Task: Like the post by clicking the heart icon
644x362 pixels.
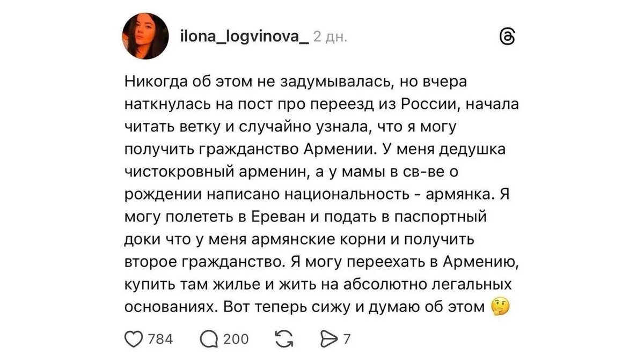Action: (x=134, y=339)
